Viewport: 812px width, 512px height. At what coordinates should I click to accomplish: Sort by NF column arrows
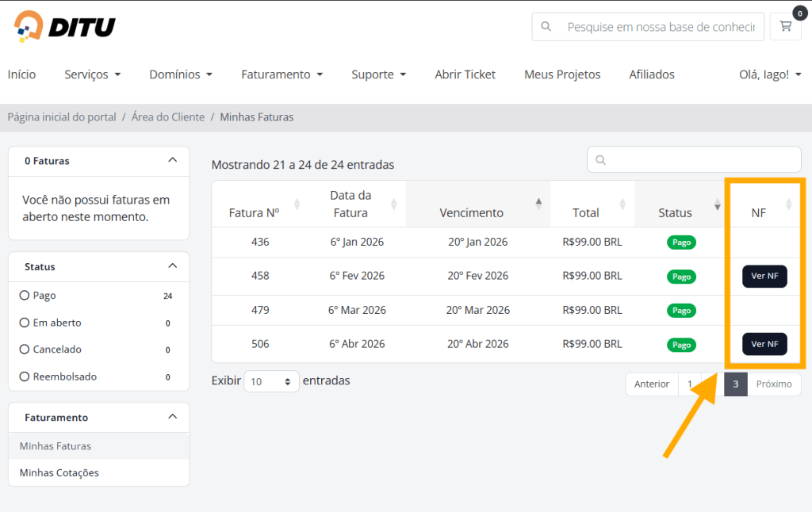pyautogui.click(x=788, y=204)
